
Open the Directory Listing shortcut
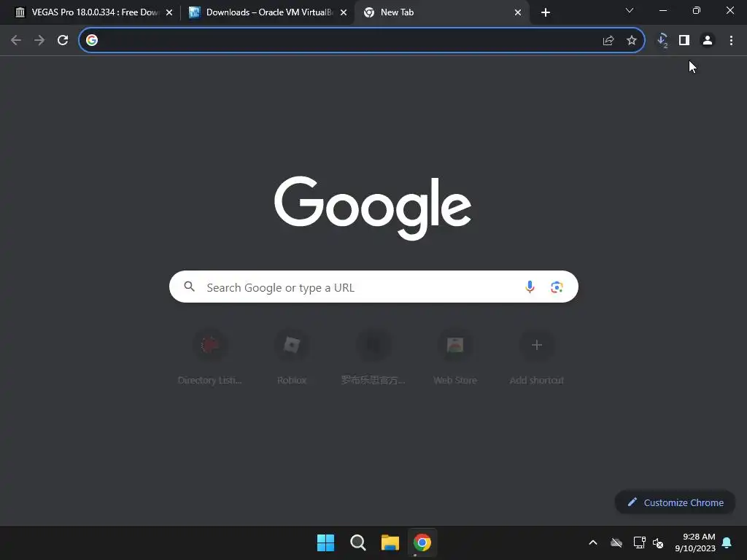(209, 357)
